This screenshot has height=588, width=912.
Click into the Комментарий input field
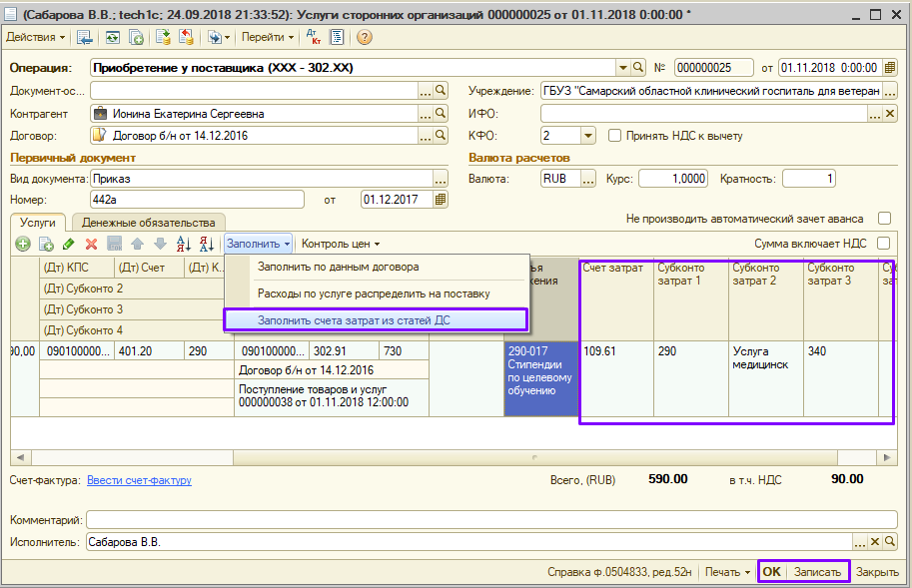489,519
